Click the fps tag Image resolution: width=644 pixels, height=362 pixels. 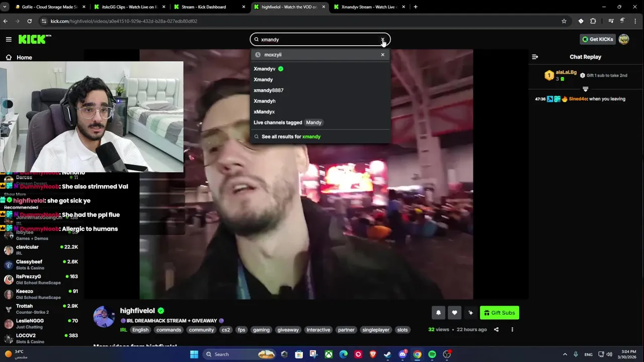[242, 330]
